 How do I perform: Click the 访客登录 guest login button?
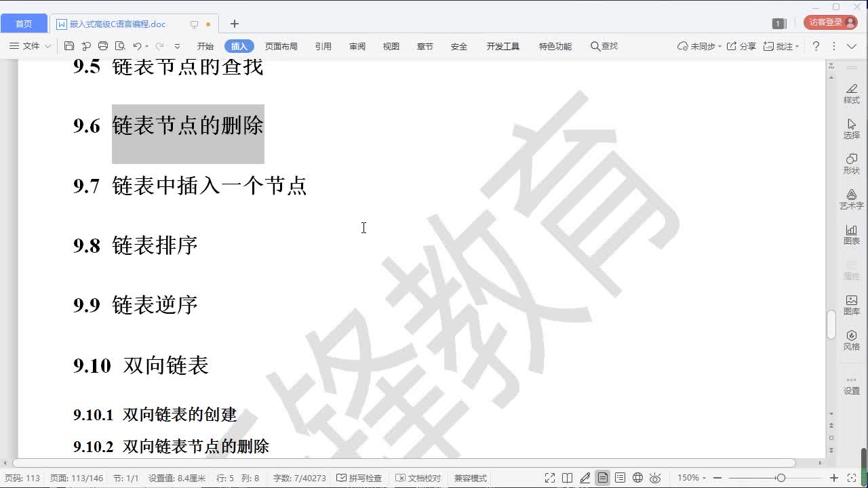(831, 22)
